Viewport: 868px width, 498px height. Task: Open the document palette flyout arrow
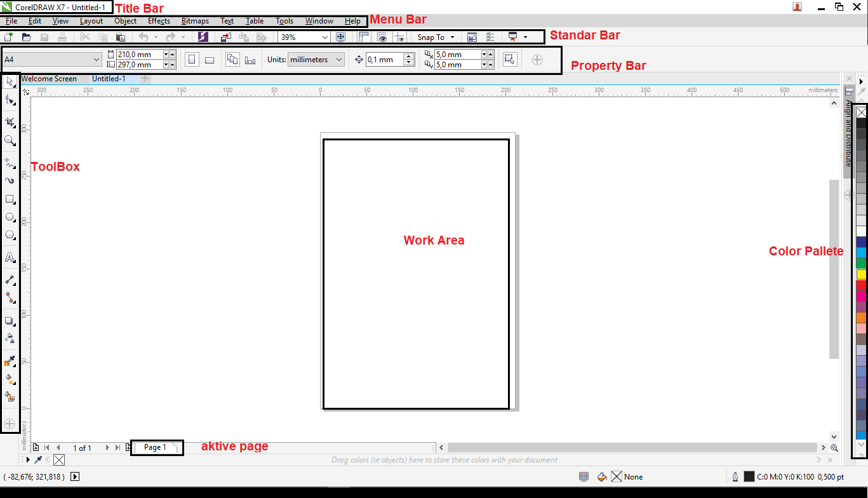click(28, 459)
